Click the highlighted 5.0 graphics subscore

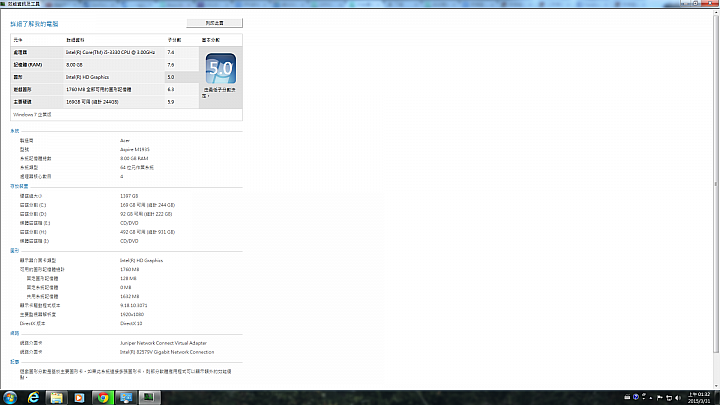(171, 77)
